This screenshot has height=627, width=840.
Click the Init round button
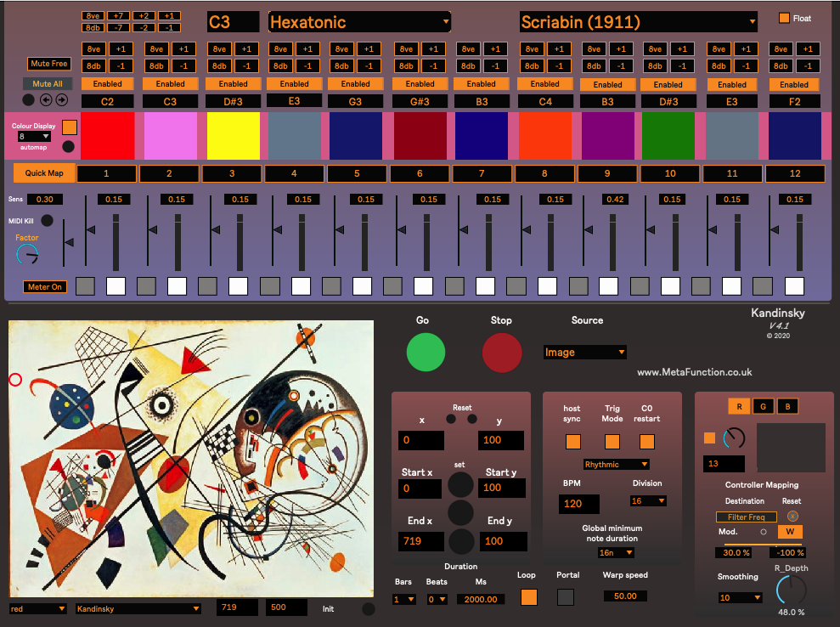click(369, 609)
